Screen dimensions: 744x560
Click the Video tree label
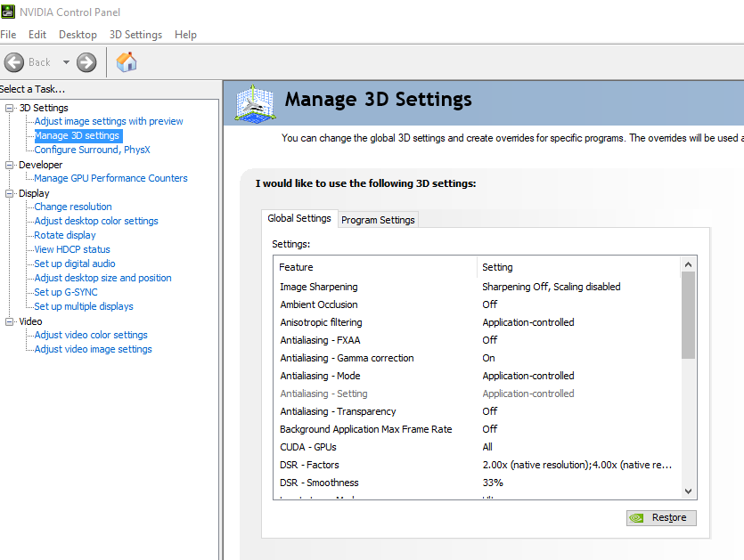[x=31, y=321]
